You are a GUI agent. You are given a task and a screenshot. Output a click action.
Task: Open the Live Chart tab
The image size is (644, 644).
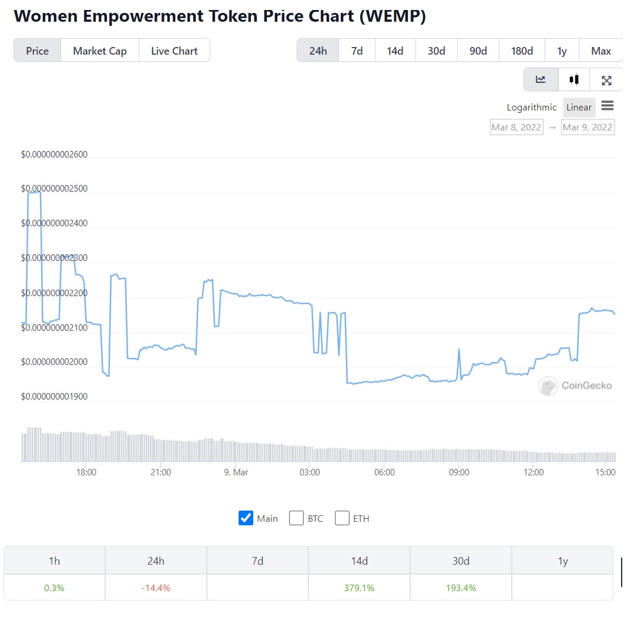point(174,51)
